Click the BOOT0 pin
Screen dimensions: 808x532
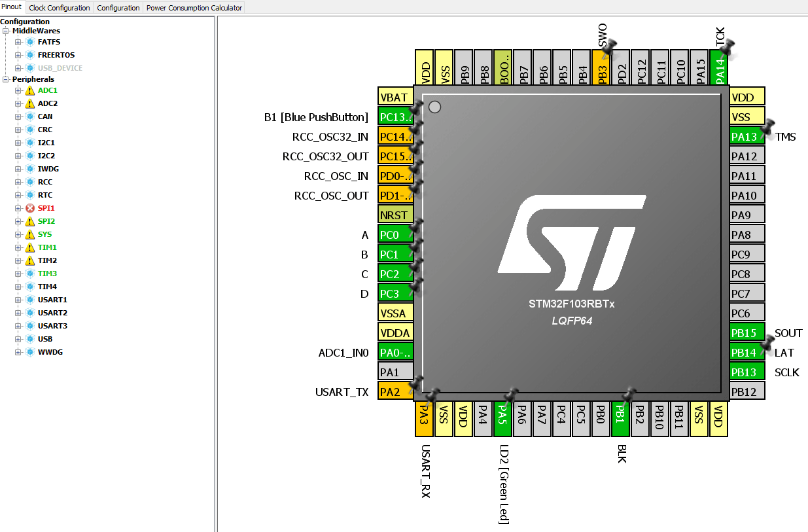pos(502,67)
